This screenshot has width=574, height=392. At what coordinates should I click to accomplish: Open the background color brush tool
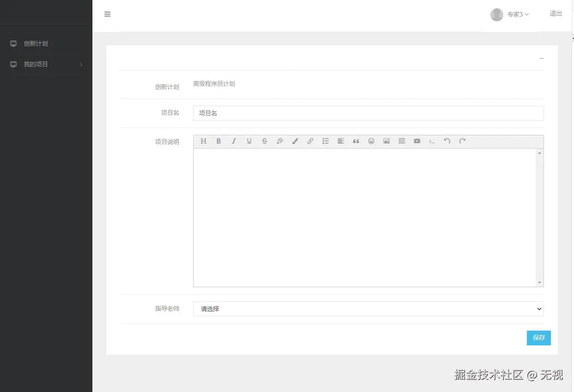click(295, 141)
